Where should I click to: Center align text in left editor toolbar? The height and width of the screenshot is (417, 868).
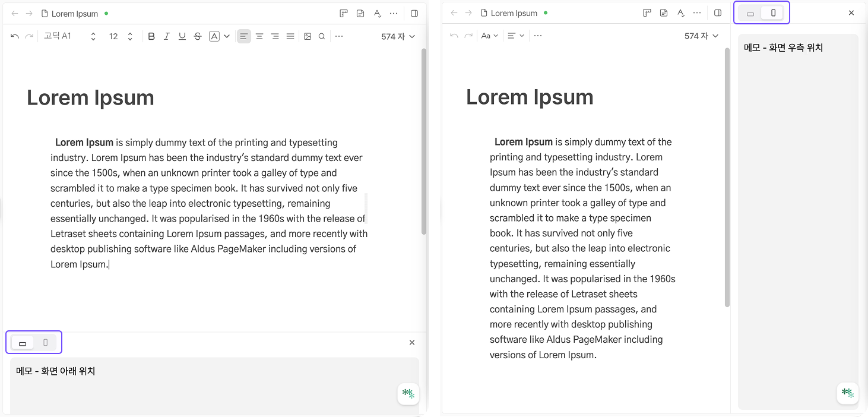(x=259, y=36)
